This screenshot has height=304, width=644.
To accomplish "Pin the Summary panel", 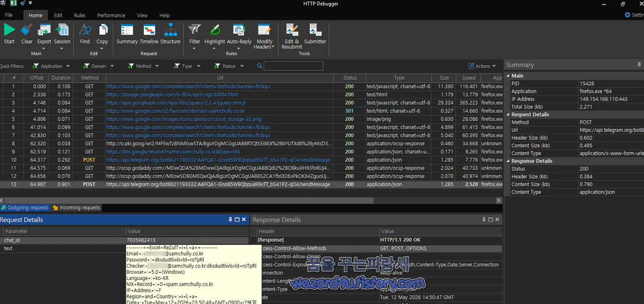I will pos(639,65).
